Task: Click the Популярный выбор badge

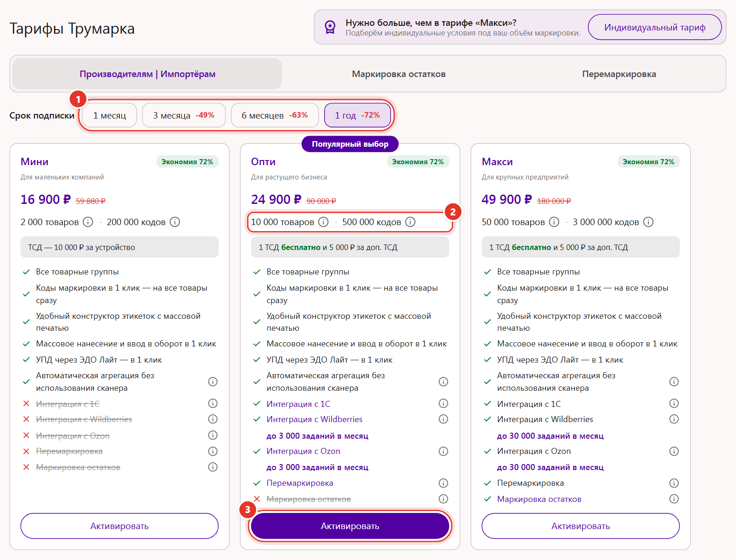Action: tap(350, 144)
